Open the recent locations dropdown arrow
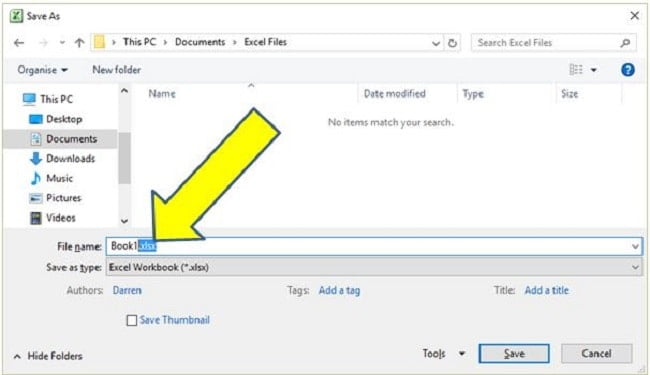The image size is (650, 375). pyautogui.click(x=62, y=43)
